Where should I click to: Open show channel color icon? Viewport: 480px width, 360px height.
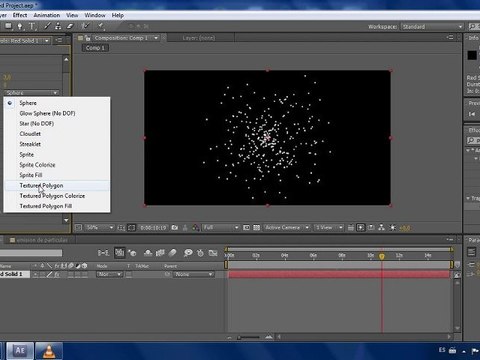(x=196, y=228)
